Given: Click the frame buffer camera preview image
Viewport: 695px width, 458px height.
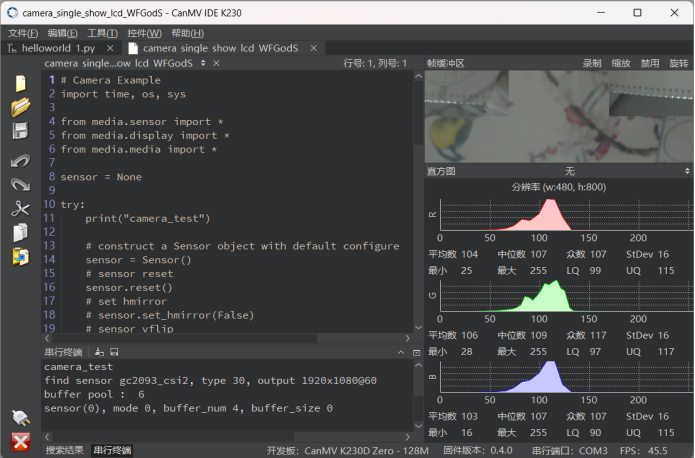Looking at the screenshot, I should click(x=558, y=117).
